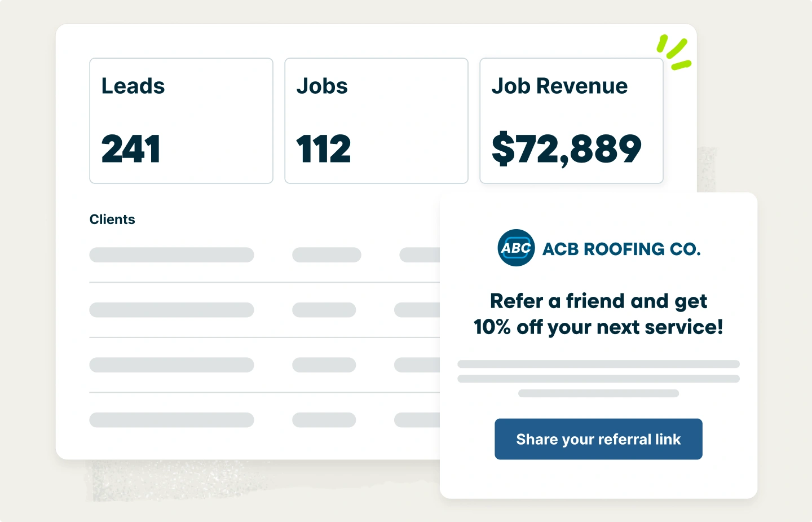The height and width of the screenshot is (522, 812).
Task: Click the green sparkle accent icon
Action: click(x=674, y=52)
